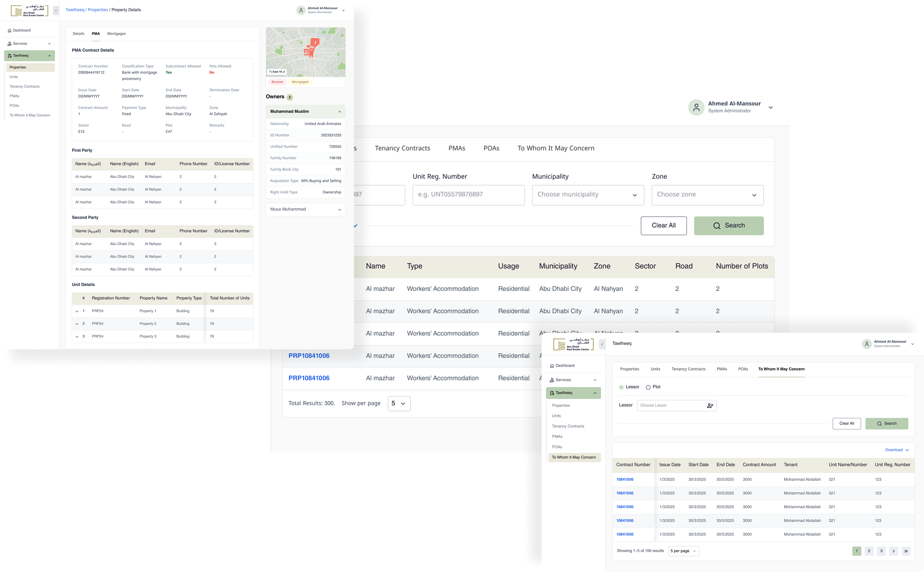
Task: Open PMAs in To Whom It May Concern sidebar
Action: click(x=557, y=437)
